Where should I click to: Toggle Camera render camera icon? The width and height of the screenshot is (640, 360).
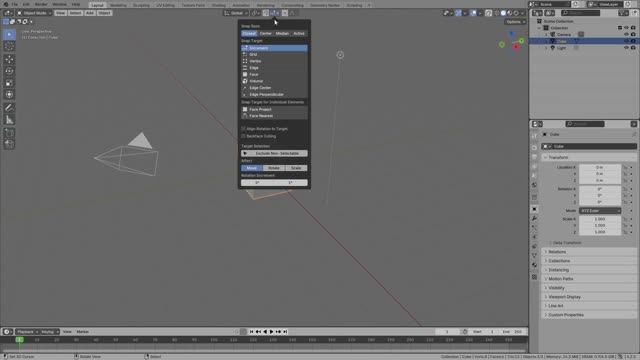coord(633,35)
